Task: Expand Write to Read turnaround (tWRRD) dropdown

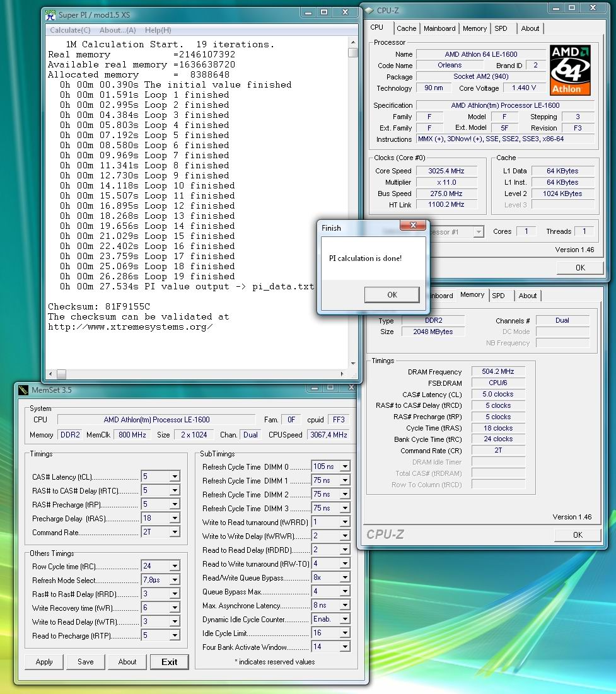Action: tap(345, 523)
